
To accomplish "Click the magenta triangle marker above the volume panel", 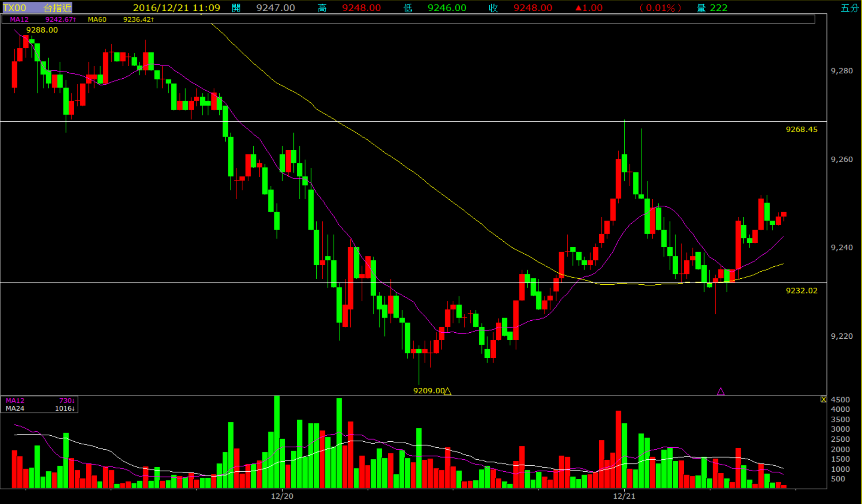I will coord(721,391).
